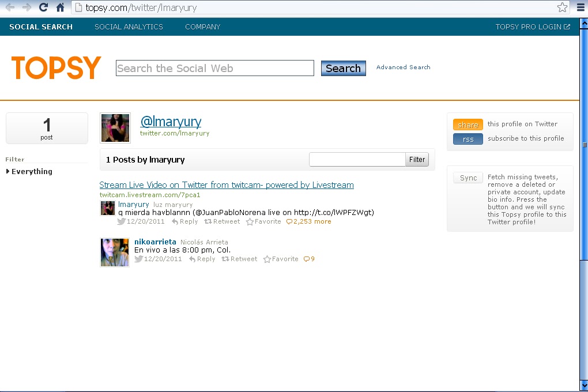Click the blue Search button
The height and width of the screenshot is (392, 588).
coord(343,68)
